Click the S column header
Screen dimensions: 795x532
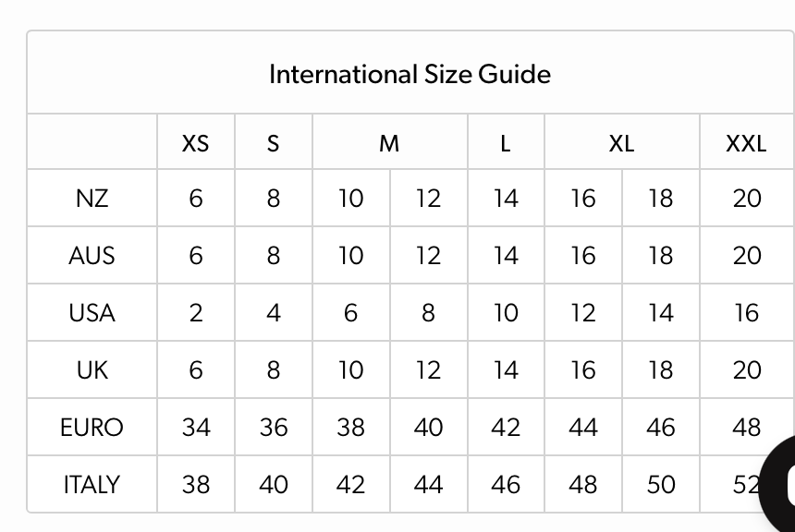point(273,143)
